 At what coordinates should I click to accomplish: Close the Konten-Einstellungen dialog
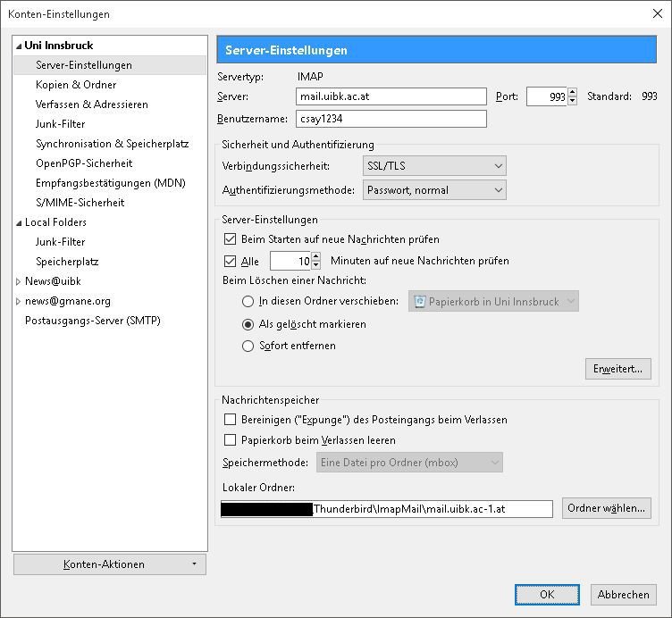(x=658, y=13)
